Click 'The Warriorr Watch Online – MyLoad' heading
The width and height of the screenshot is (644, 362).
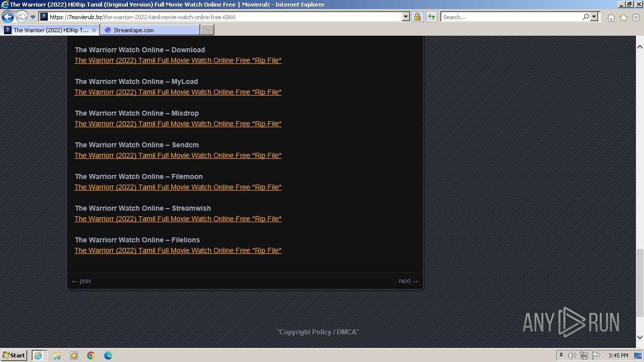click(x=136, y=81)
